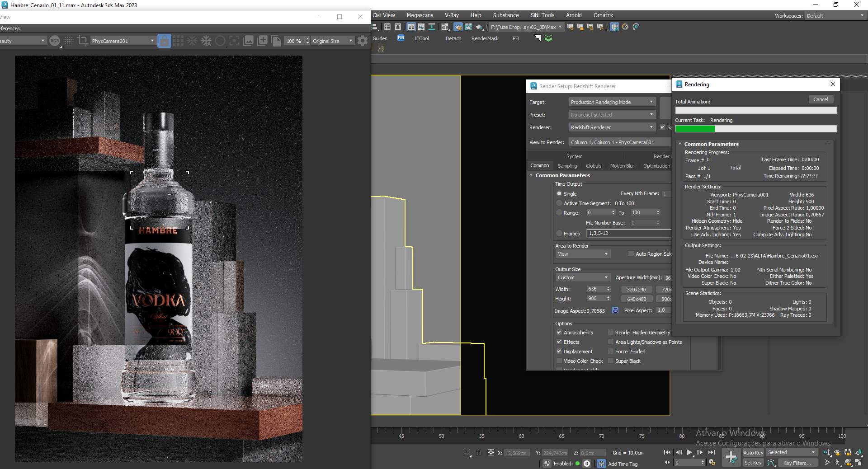Open the Renderer dropdown
868x469 pixels.
click(612, 127)
